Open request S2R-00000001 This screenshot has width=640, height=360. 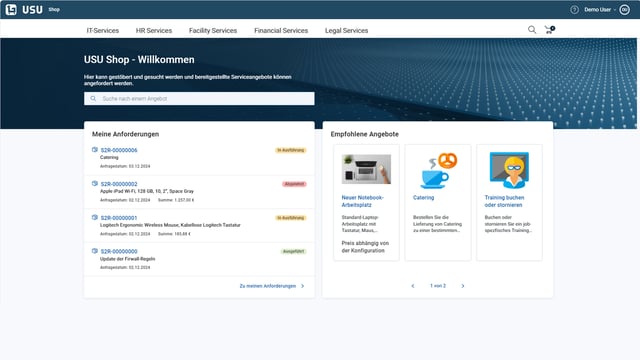[x=119, y=218]
